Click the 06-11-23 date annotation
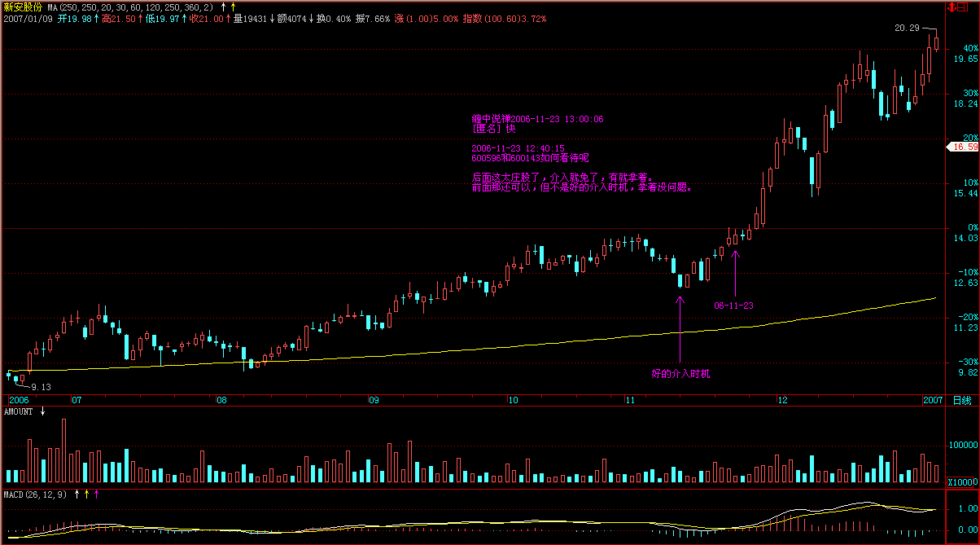 click(x=733, y=305)
